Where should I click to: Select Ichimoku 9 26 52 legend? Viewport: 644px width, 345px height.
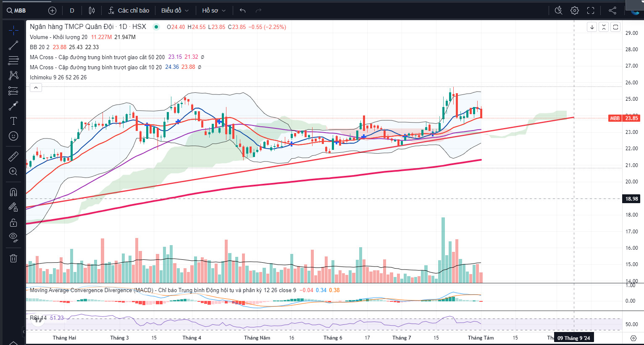point(58,77)
